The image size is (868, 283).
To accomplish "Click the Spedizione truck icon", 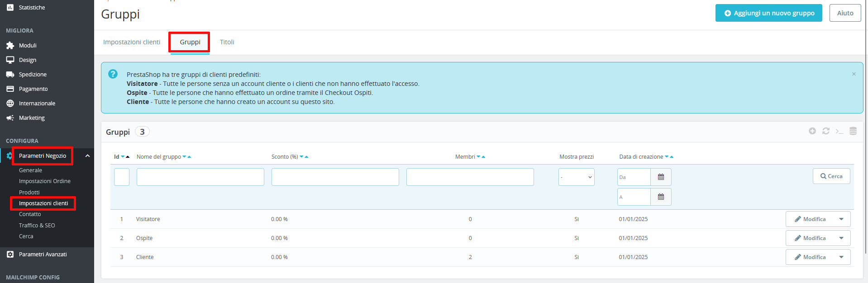I will point(10,75).
